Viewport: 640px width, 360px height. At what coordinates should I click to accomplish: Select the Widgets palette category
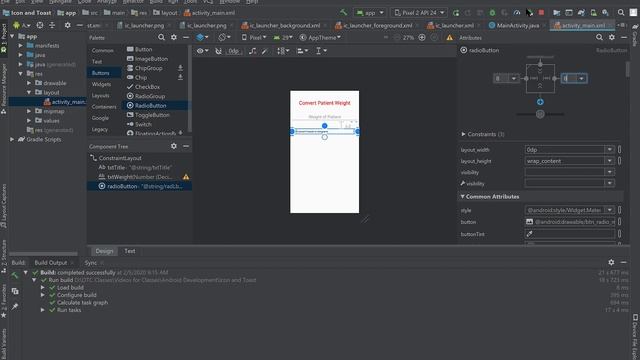click(x=101, y=84)
